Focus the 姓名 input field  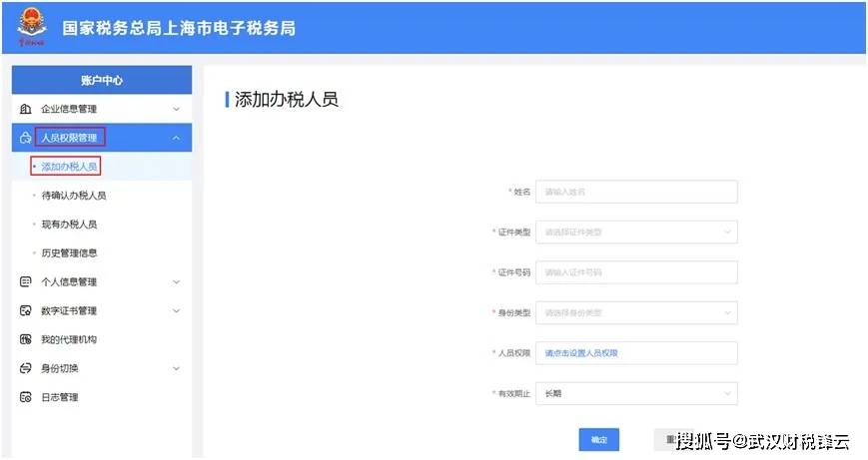[636, 192]
